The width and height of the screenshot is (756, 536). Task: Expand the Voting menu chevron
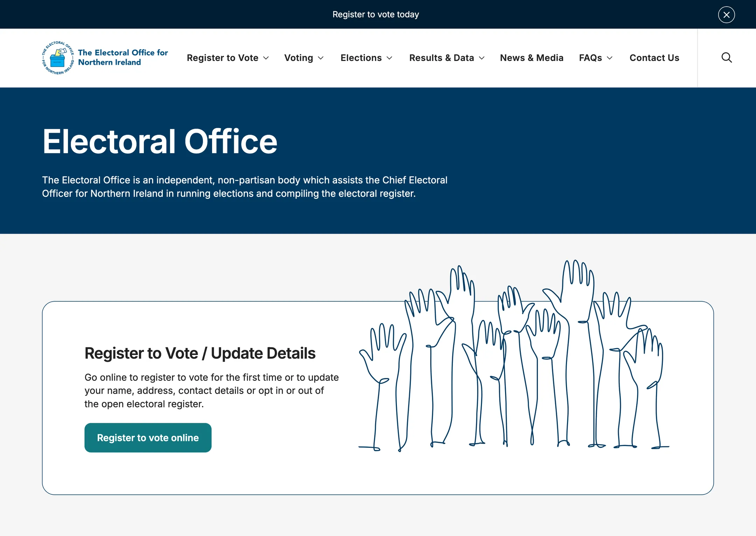pyautogui.click(x=321, y=58)
